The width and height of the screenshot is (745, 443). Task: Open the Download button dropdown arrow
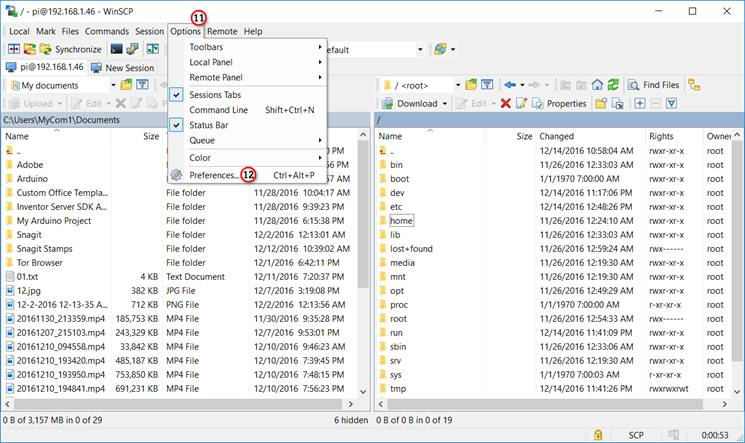coord(445,103)
